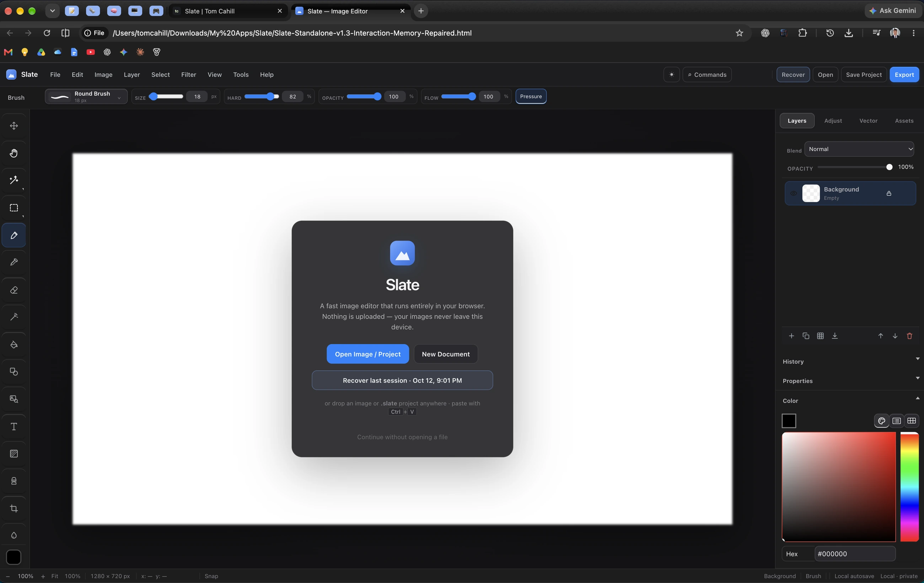Select the Move tool in the left toolbar
The width and height of the screenshot is (924, 583).
click(14, 126)
